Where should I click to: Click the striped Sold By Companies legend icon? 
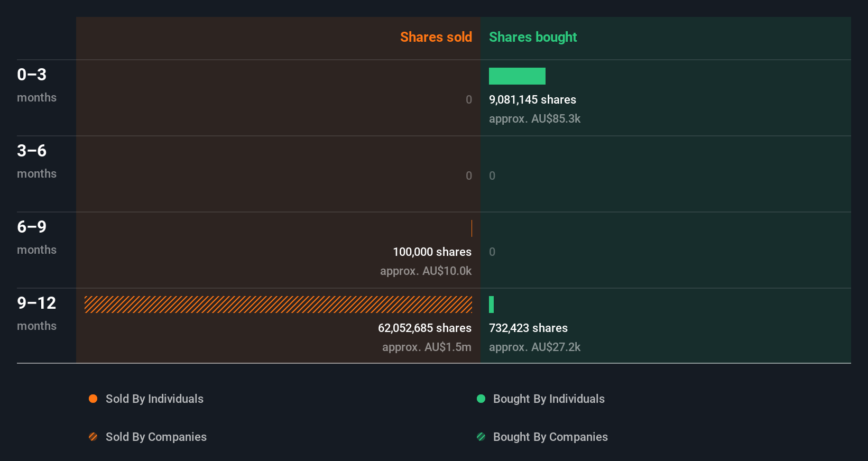(x=93, y=437)
